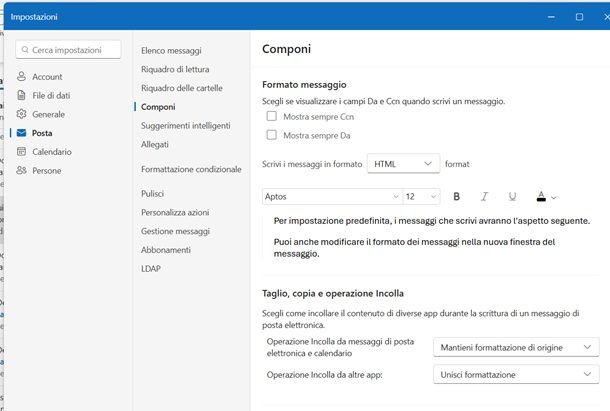Click the Formato messaggio heading
Image resolution: width=610 pixels, height=411 pixels.
304,84
